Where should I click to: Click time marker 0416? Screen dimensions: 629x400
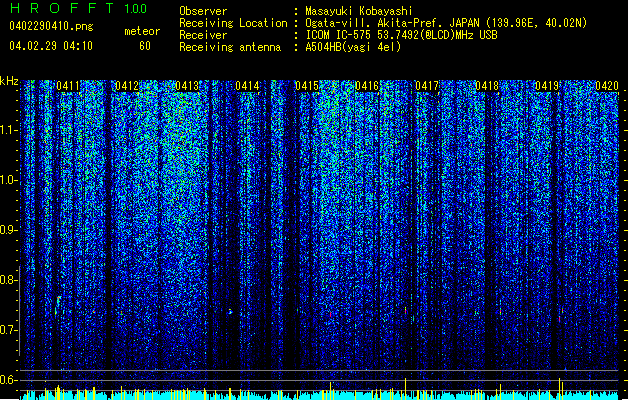point(367,86)
